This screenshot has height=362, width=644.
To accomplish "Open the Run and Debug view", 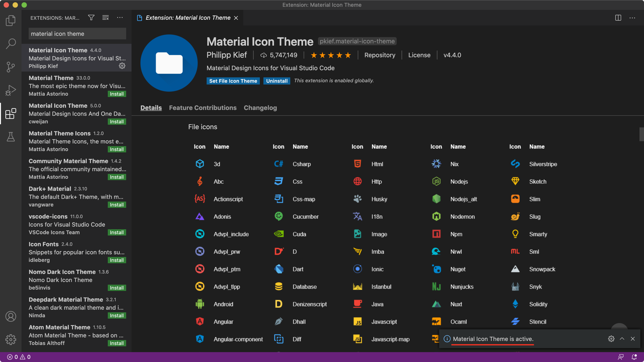I will point(11,90).
